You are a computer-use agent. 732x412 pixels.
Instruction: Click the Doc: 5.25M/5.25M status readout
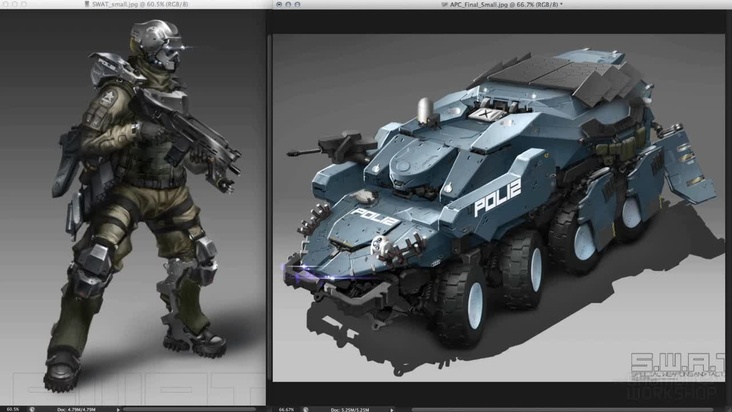click(353, 408)
